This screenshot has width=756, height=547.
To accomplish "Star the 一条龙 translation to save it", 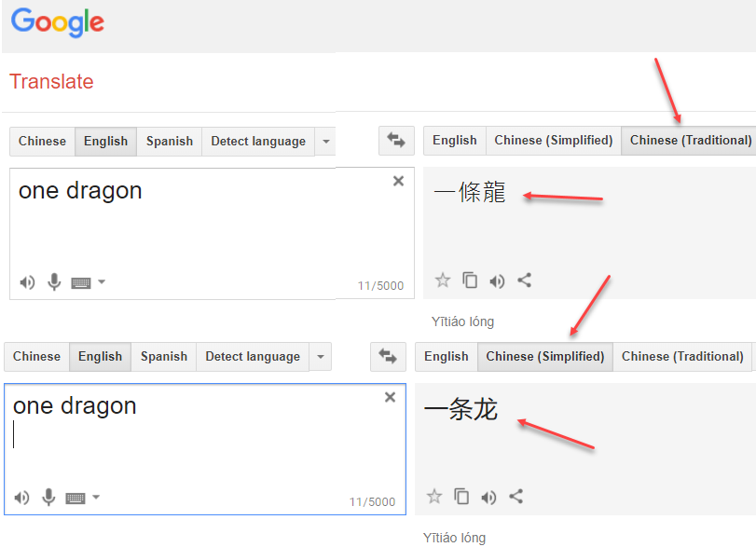I will tap(434, 497).
